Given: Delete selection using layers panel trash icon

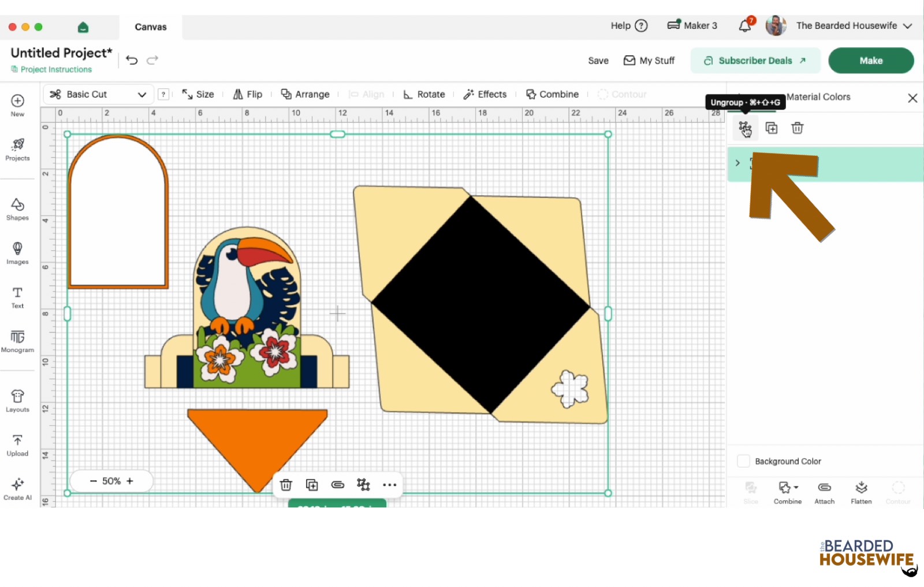Looking at the screenshot, I should click(798, 128).
